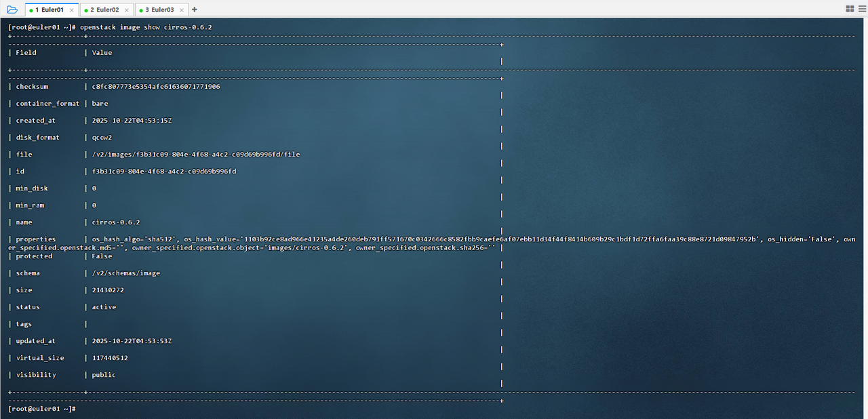Click visibility value 'public'
Viewport: 868px width, 419px height.
pos(104,375)
